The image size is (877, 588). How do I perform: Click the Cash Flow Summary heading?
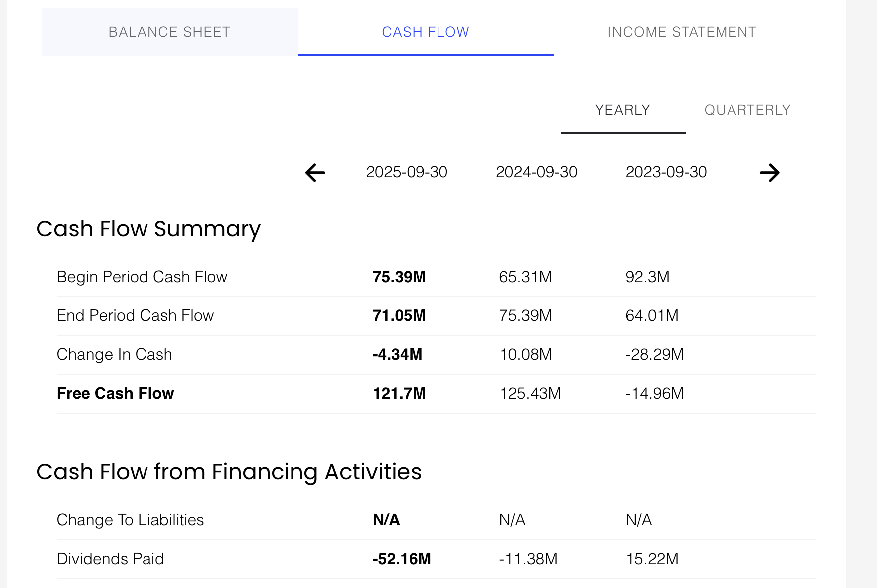(x=148, y=229)
